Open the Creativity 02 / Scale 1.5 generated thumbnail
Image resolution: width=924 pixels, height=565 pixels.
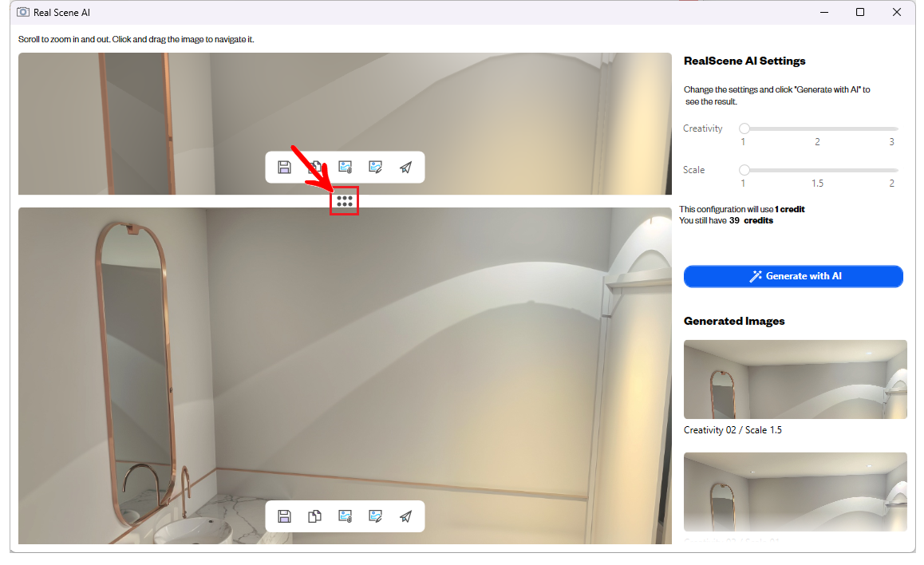tap(796, 379)
